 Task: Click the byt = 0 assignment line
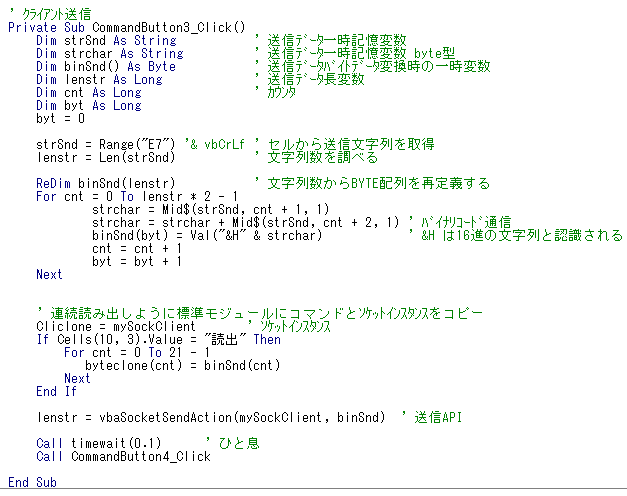click(60, 118)
